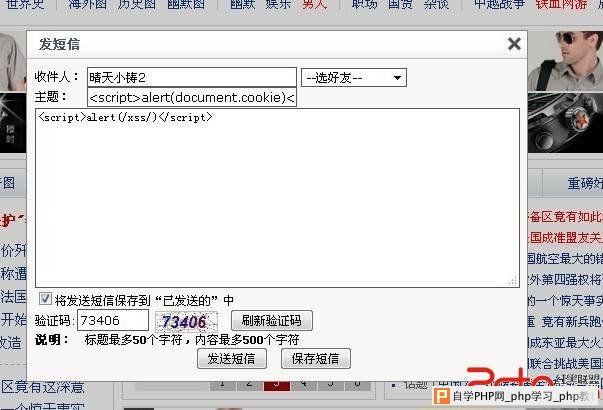Click into the message body textarea
This screenshot has width=603, height=410.
tap(277, 198)
